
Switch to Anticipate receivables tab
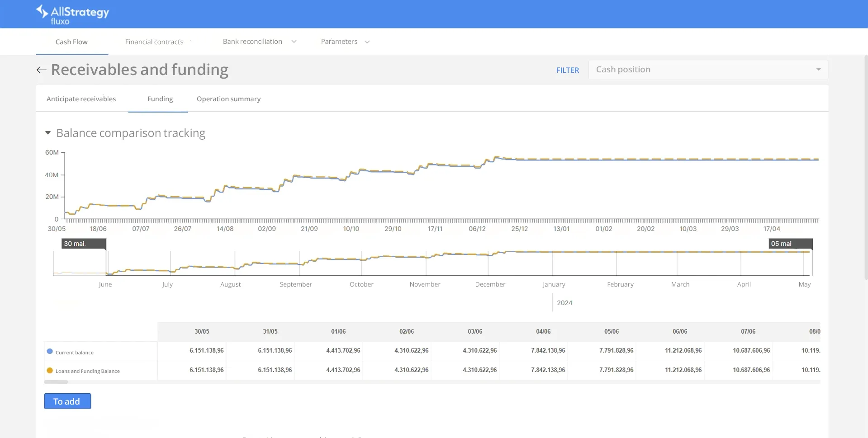[81, 99]
